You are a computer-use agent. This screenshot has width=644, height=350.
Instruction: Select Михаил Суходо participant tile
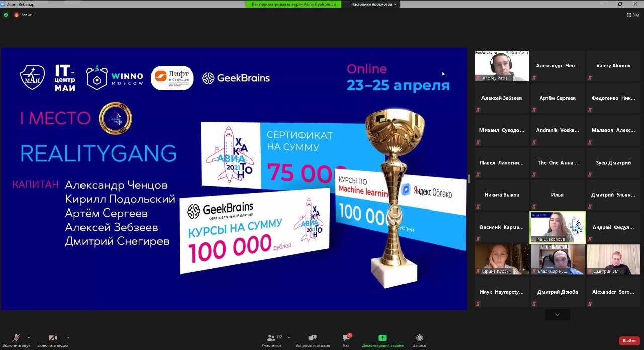click(502, 130)
